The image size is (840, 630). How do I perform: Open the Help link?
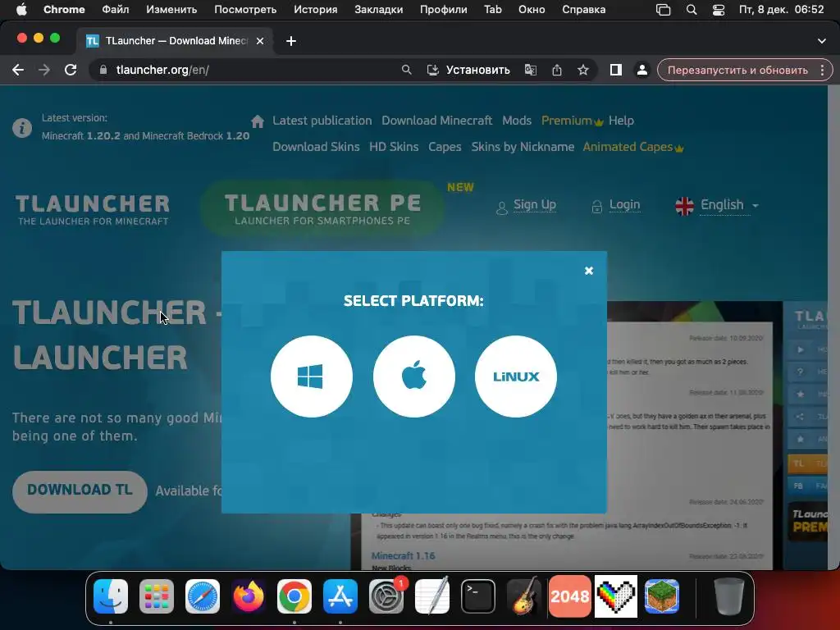click(x=621, y=121)
